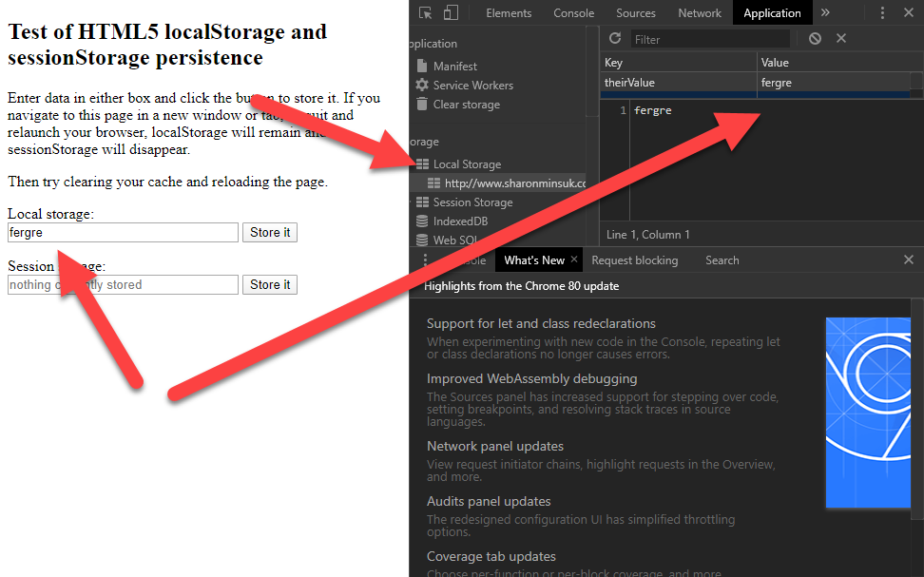Viewport: 924px width, 577px height.
Task: Click the Manifest document icon
Action: [x=421, y=66]
